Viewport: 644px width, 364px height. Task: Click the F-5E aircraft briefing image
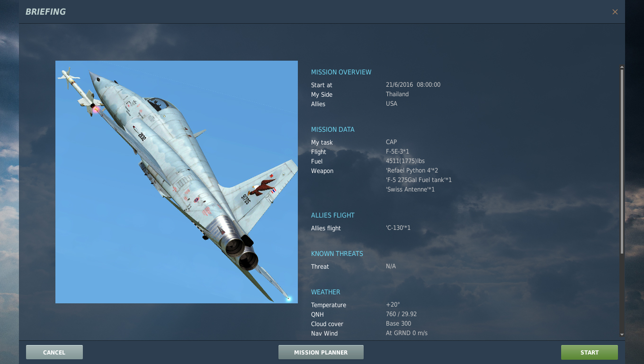pos(176,182)
